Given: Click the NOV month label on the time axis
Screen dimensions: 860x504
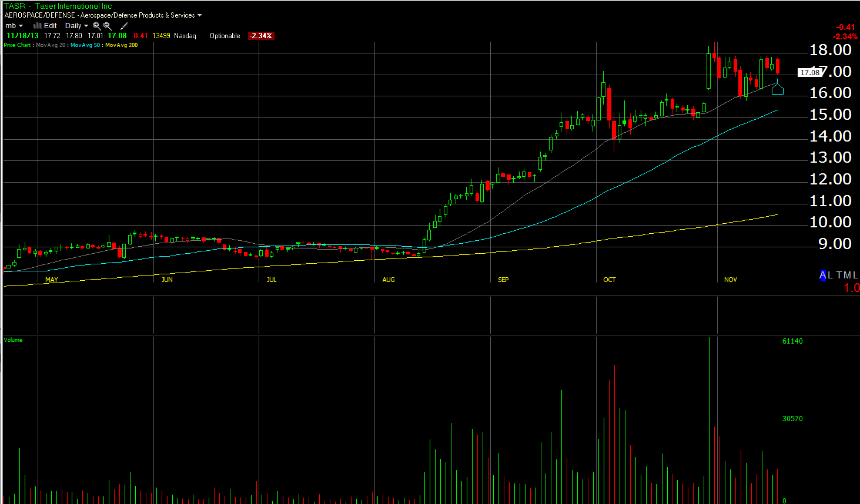Looking at the screenshot, I should [731, 280].
